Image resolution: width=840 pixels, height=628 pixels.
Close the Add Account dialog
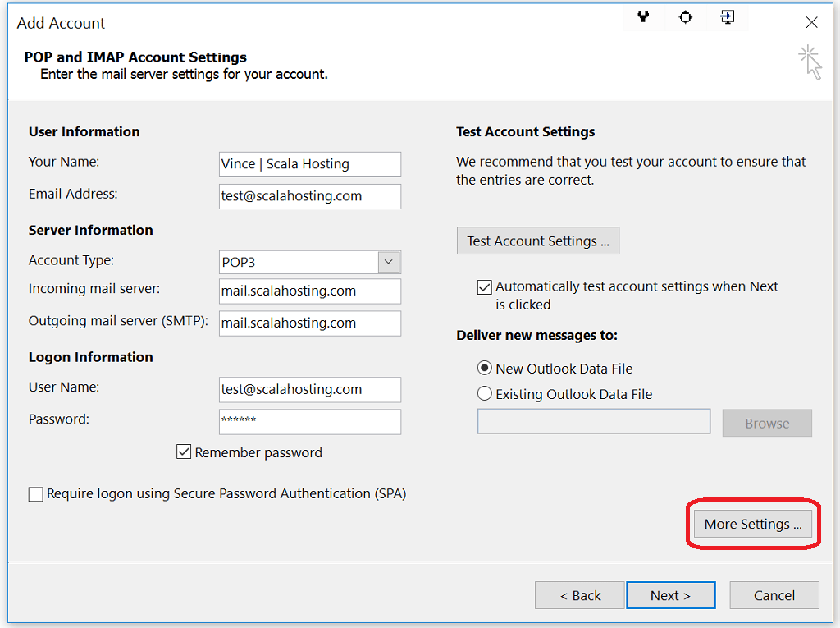[x=811, y=22]
